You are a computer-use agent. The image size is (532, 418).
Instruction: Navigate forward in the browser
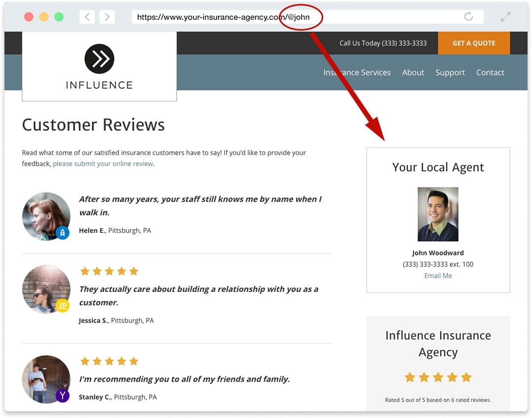[x=107, y=16]
